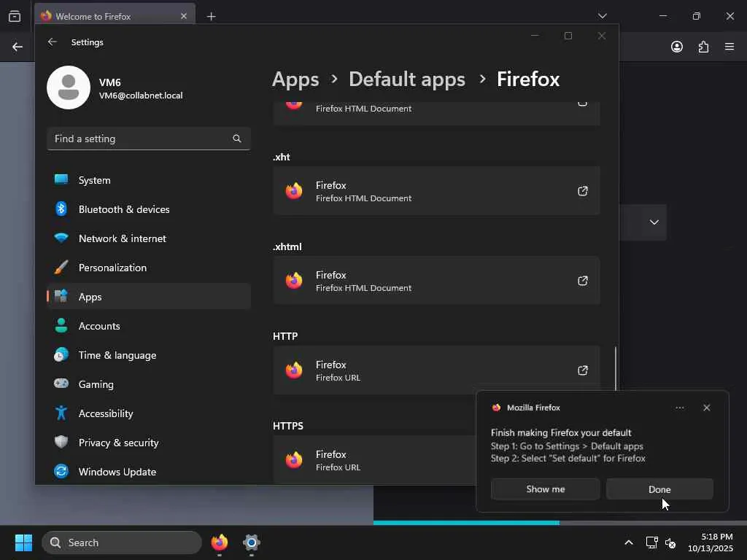Open external link icon for .xhtml default
Image resolution: width=747 pixels, height=560 pixels.
pos(583,281)
